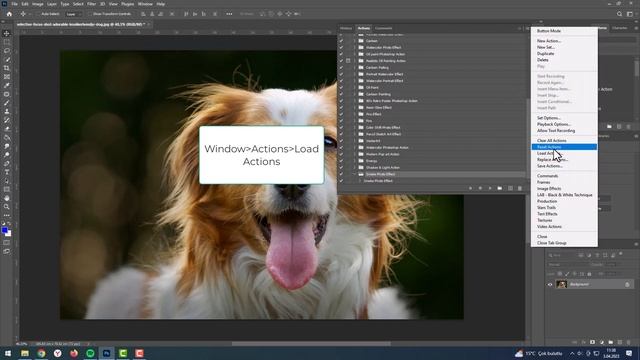Create a new action via plus icon
This screenshot has height=360, width=640.
[x=510, y=189]
